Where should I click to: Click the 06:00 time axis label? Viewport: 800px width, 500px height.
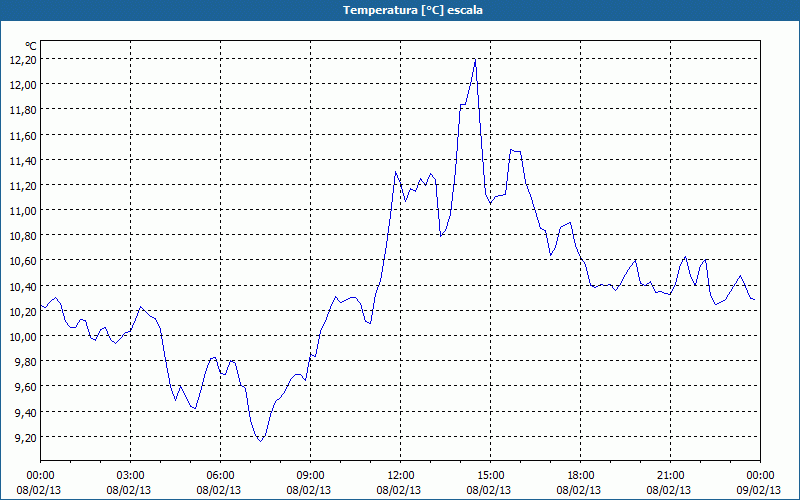pos(220,476)
